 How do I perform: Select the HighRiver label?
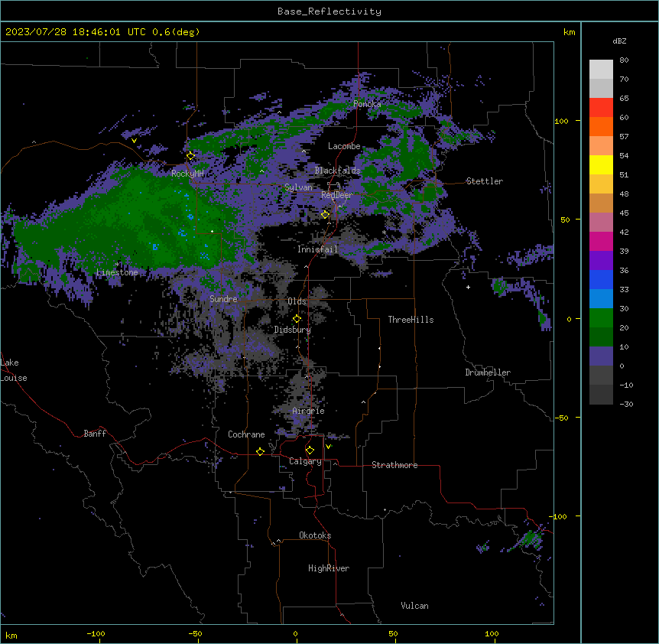pyautogui.click(x=329, y=568)
